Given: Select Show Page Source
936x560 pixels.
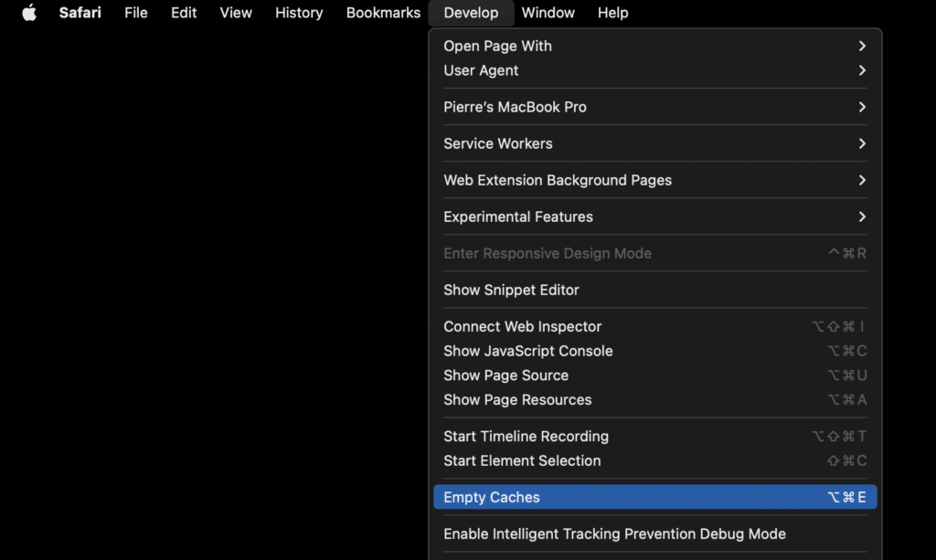Looking at the screenshot, I should 654,375.
